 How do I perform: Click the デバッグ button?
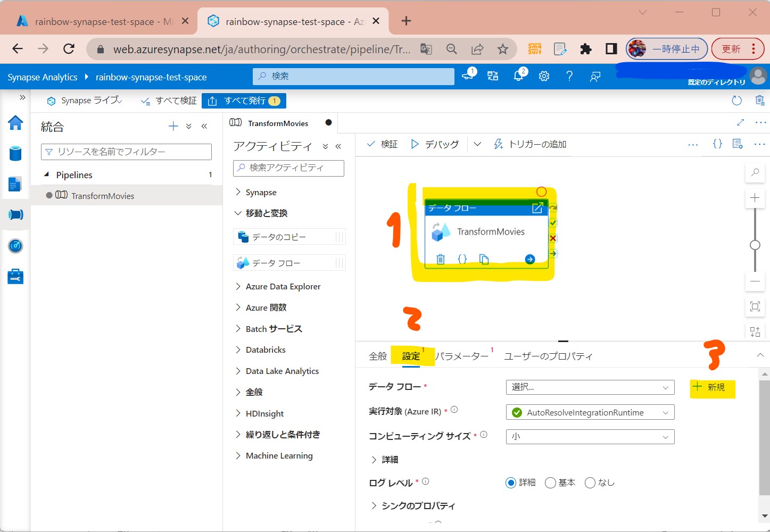435,144
